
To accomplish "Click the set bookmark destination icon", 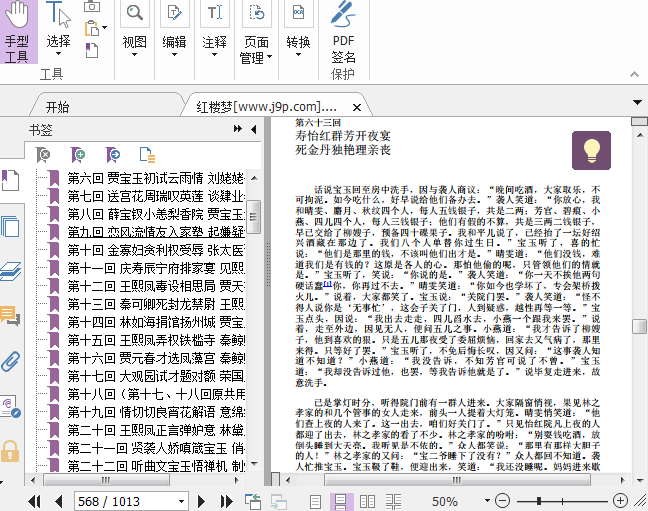I will point(112,155).
